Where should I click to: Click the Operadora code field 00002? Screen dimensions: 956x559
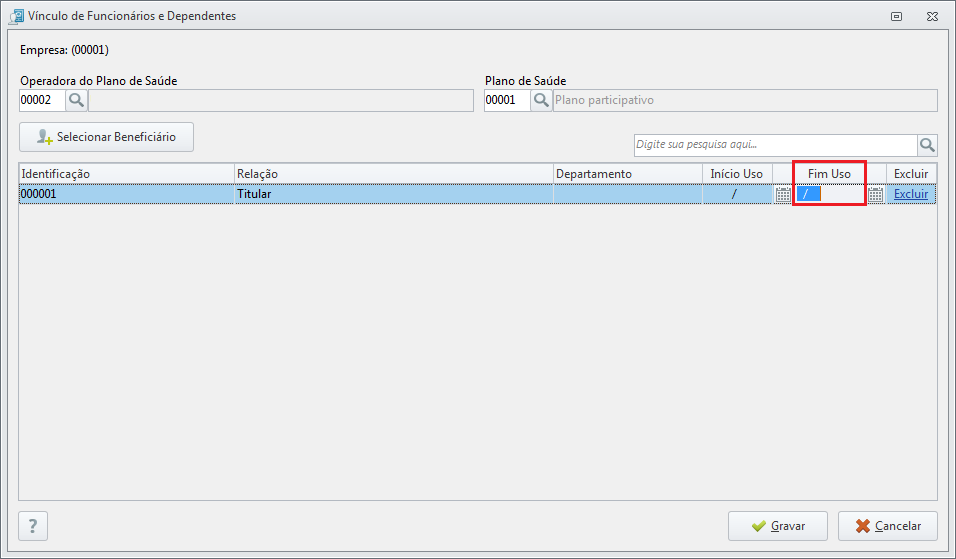(x=42, y=100)
